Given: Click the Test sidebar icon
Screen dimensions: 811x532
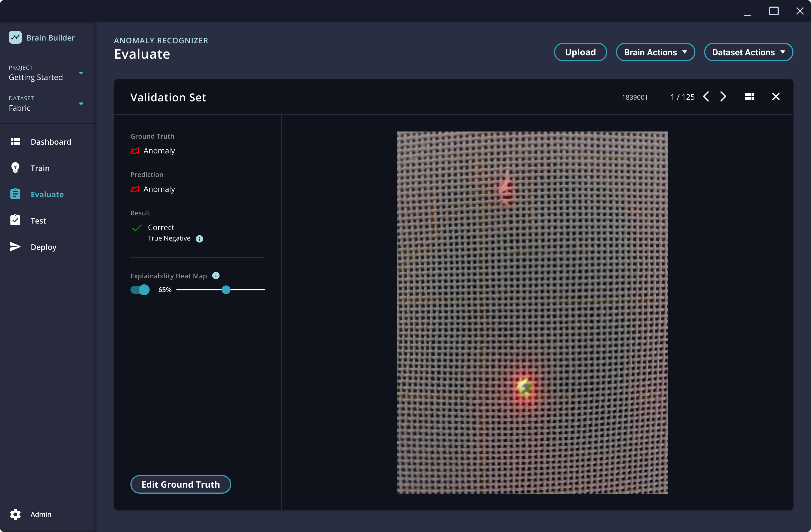Looking at the screenshot, I should (15, 220).
